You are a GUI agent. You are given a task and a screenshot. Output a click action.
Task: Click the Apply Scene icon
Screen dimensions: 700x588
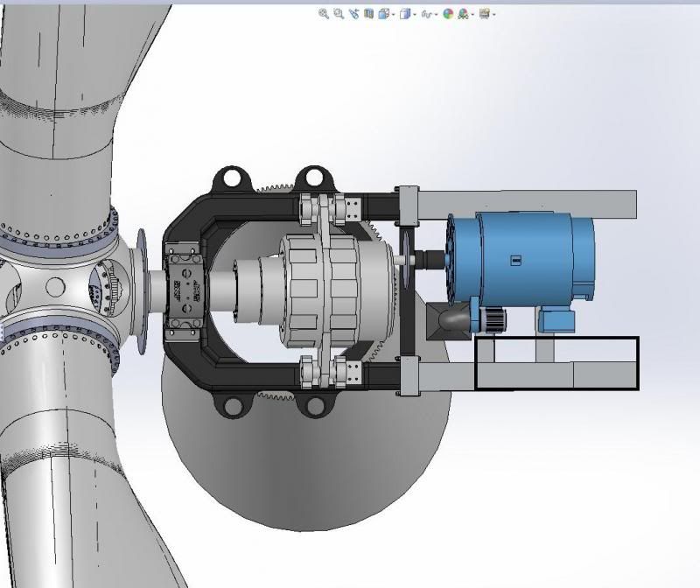[463, 14]
